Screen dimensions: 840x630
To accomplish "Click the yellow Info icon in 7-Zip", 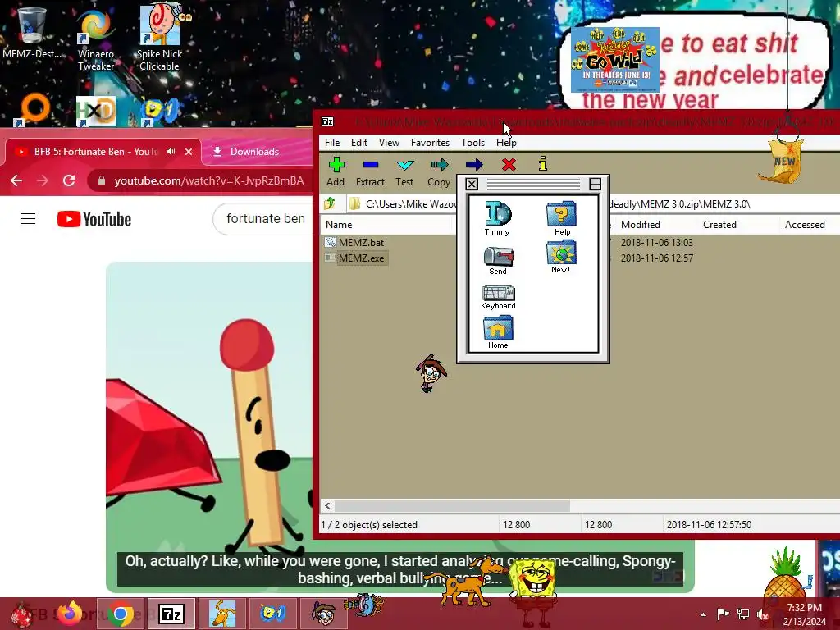I will (543, 163).
